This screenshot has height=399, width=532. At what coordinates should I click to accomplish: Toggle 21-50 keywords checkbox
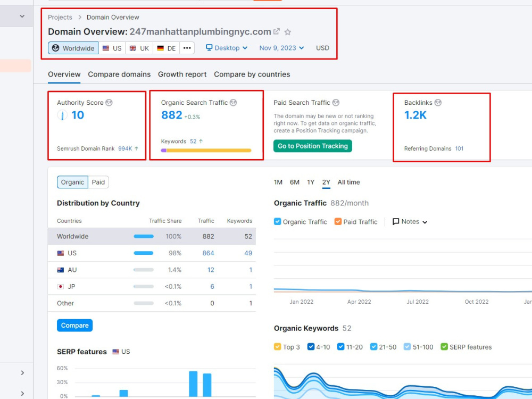[373, 347]
